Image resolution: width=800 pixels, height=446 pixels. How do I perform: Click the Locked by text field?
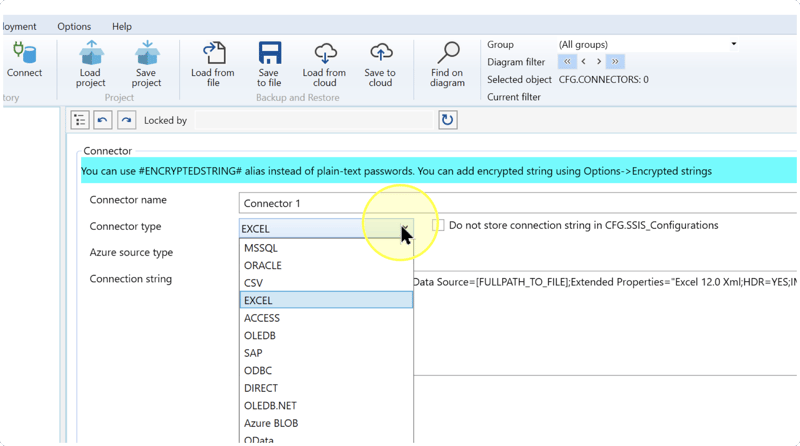pyautogui.click(x=314, y=120)
